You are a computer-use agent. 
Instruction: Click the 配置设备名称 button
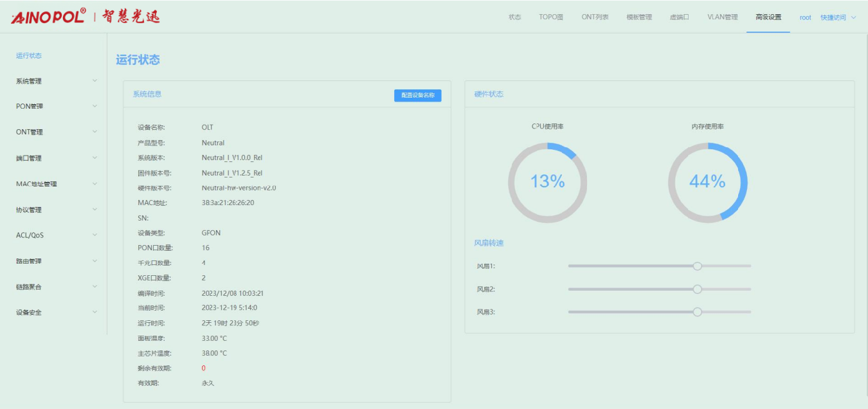[x=417, y=95]
